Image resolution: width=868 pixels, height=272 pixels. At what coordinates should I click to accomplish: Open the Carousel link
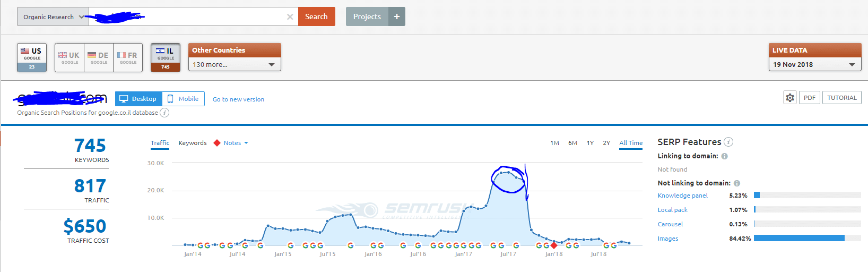click(x=670, y=224)
